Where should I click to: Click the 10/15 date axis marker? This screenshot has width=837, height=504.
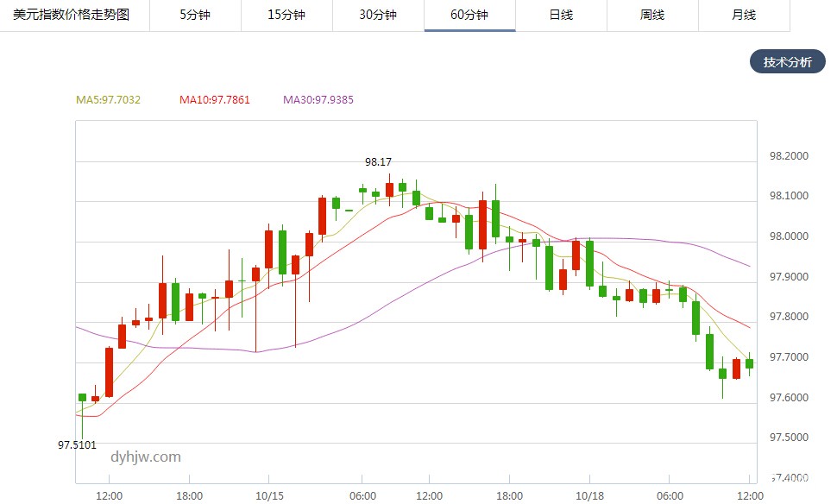coord(269,495)
